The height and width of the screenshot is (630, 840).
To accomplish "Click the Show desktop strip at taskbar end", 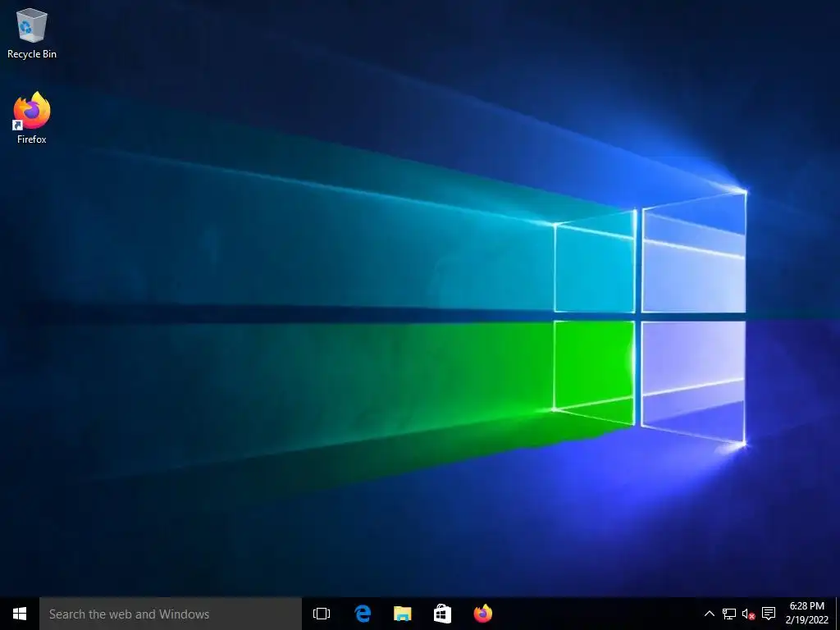I will (x=838, y=614).
